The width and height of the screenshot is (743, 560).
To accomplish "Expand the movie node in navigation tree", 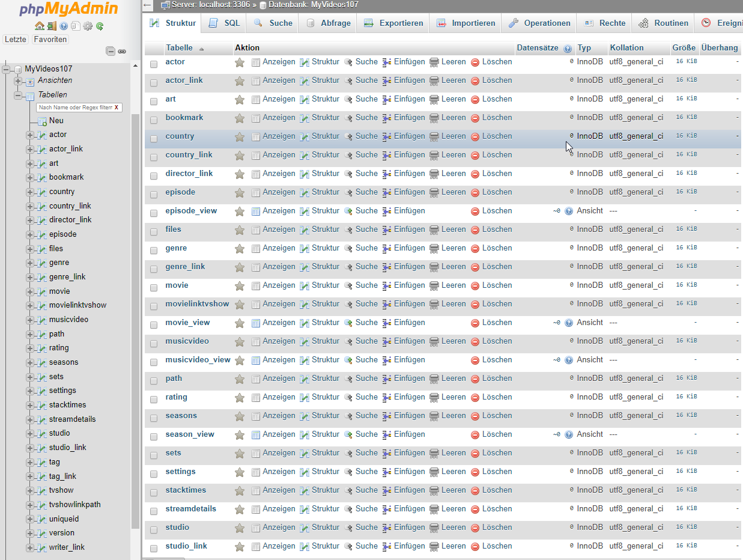I will click(29, 292).
